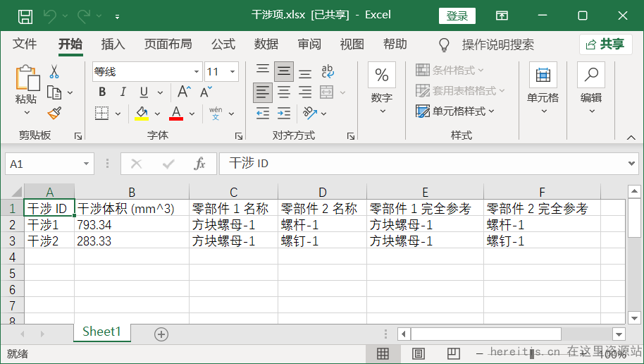Click Increase Indent icon
Image resolution: width=644 pixels, height=364 pixels.
point(284,113)
